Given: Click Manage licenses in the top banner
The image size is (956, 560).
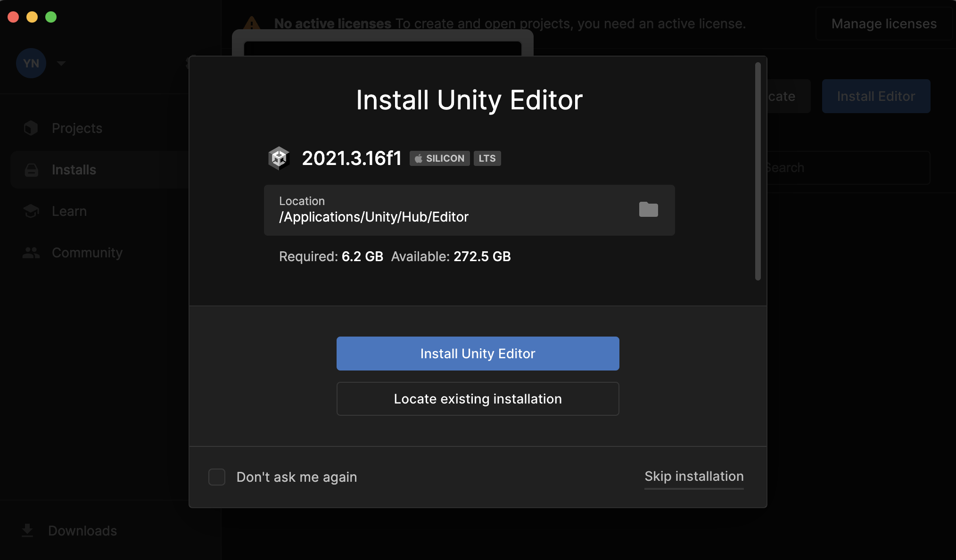Looking at the screenshot, I should 883,24.
